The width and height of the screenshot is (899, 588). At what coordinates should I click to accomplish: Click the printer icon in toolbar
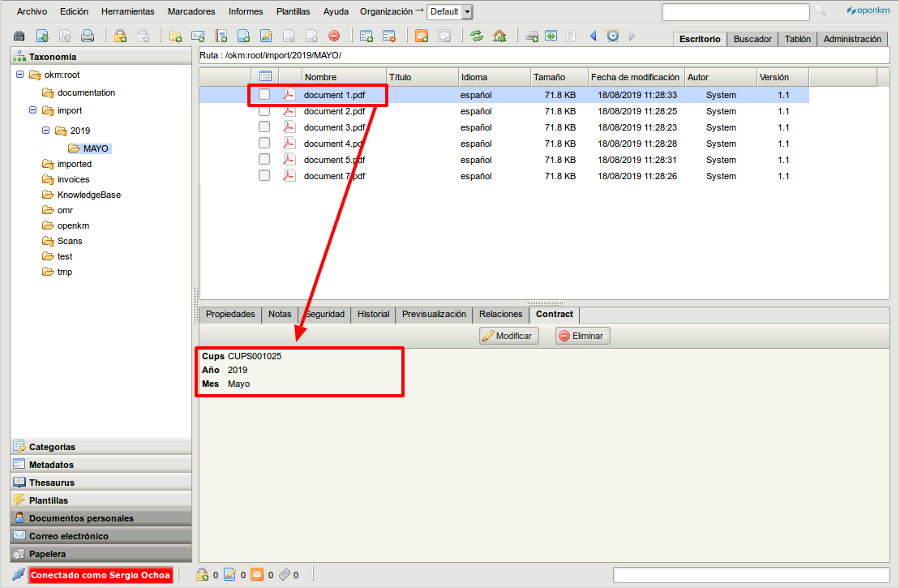88,36
